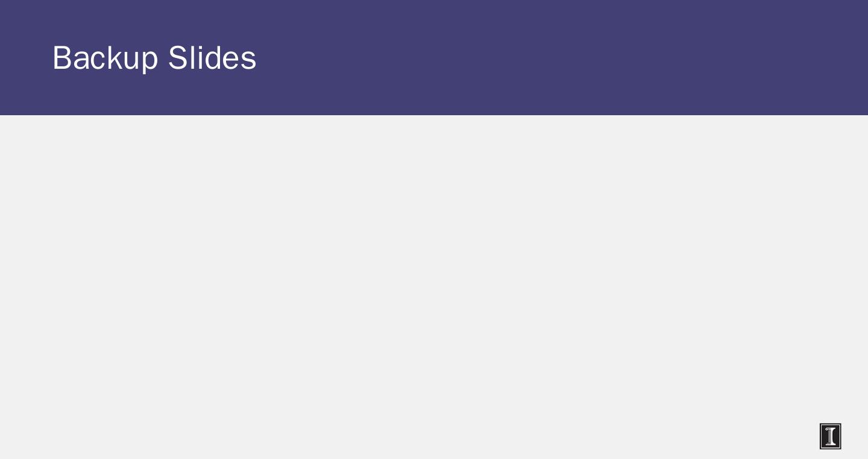Click the capital "S" in the title
868x459 pixels.
pyautogui.click(x=177, y=58)
